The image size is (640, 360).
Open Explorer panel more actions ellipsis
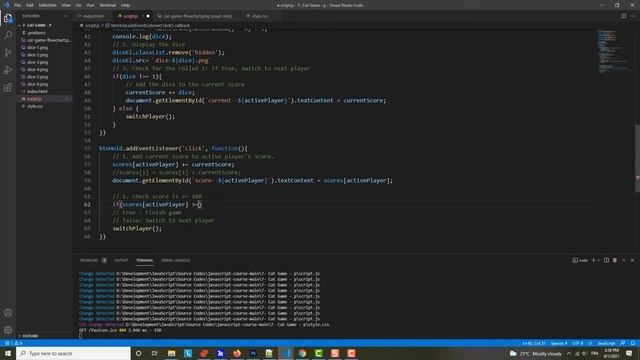(65, 16)
